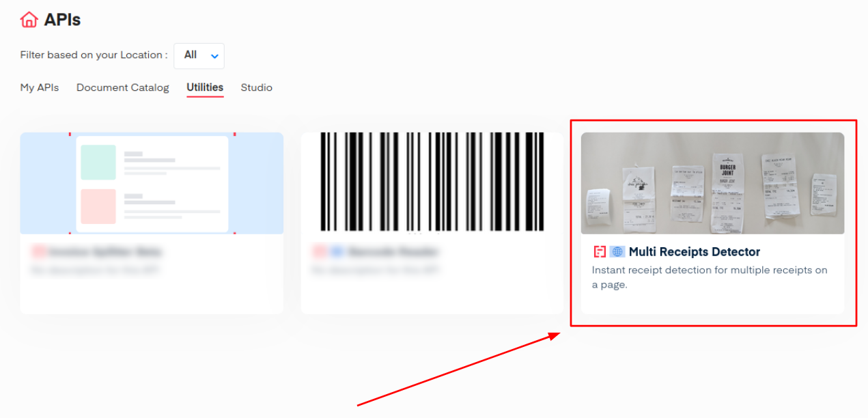Click the APIs page heading
The height and width of the screenshot is (418, 868).
tap(63, 20)
